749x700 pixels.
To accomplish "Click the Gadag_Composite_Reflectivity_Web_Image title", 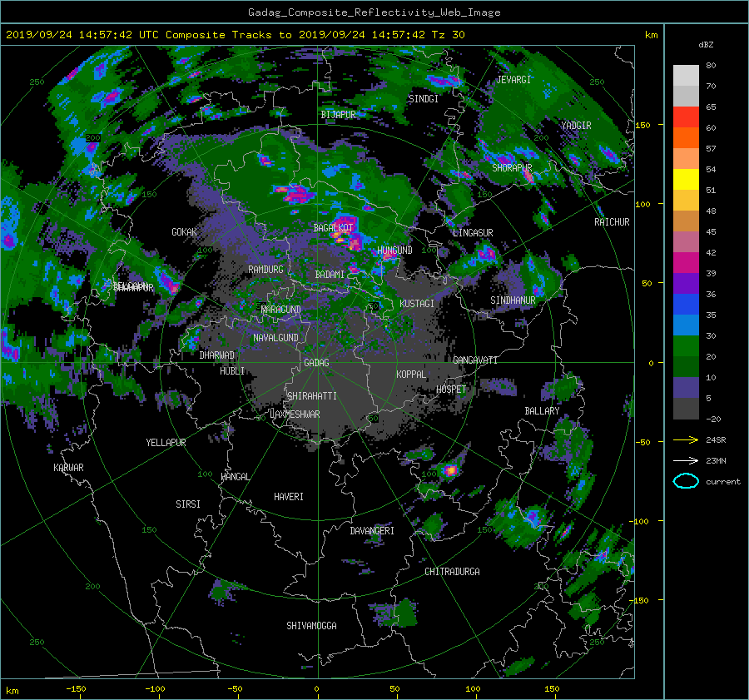I will pos(374,12).
